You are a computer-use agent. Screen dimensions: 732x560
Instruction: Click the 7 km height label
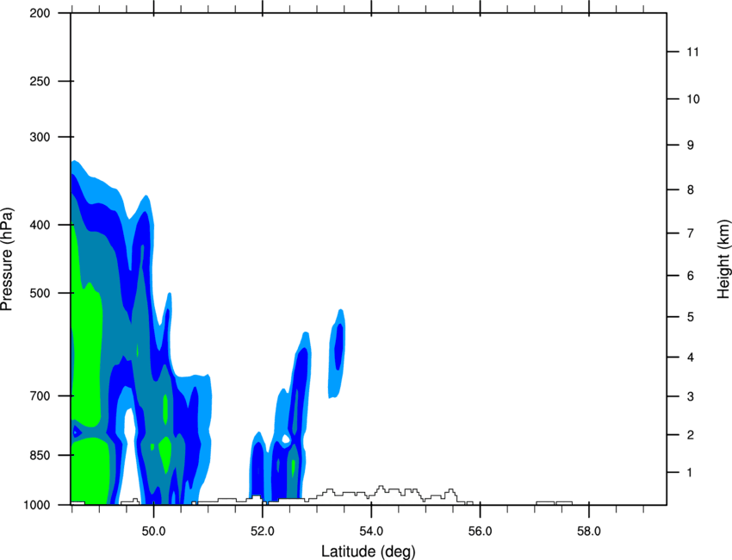click(691, 233)
